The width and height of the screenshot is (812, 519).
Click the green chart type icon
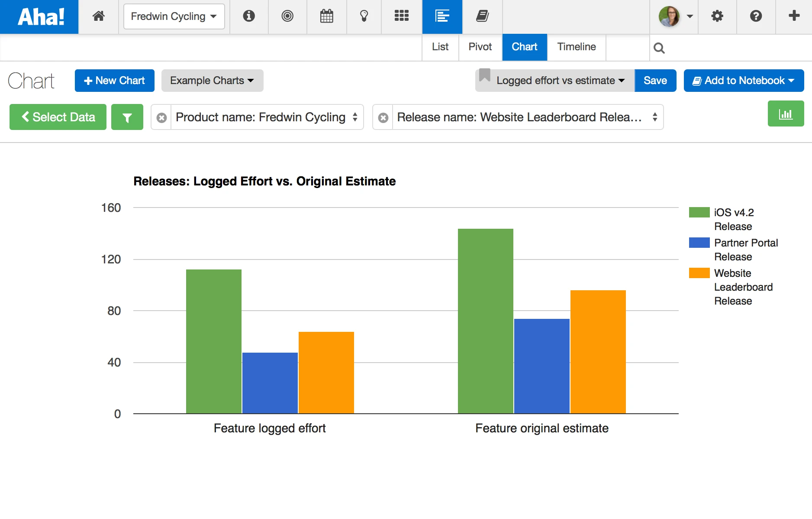pyautogui.click(x=786, y=114)
